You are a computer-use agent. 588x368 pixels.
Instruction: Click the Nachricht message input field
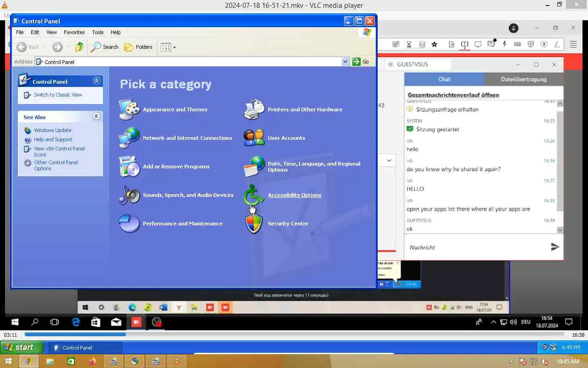point(476,247)
